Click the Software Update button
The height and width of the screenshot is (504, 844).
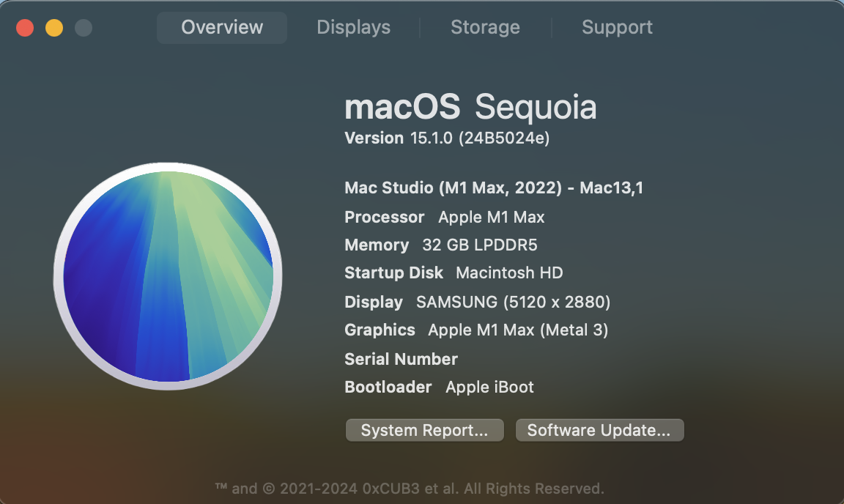pyautogui.click(x=599, y=431)
